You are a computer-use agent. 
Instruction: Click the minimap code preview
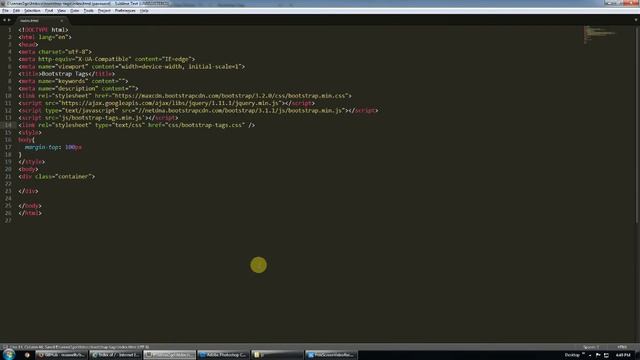[599, 34]
